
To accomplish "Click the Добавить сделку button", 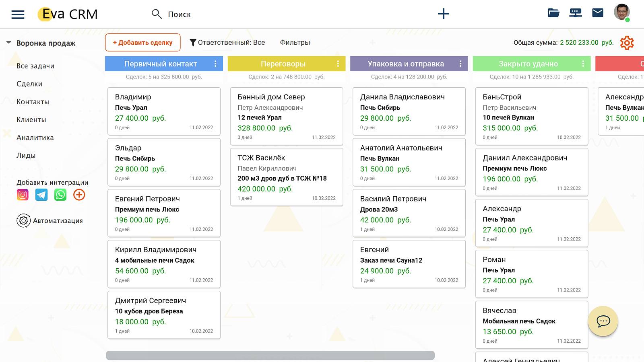I will [143, 42].
